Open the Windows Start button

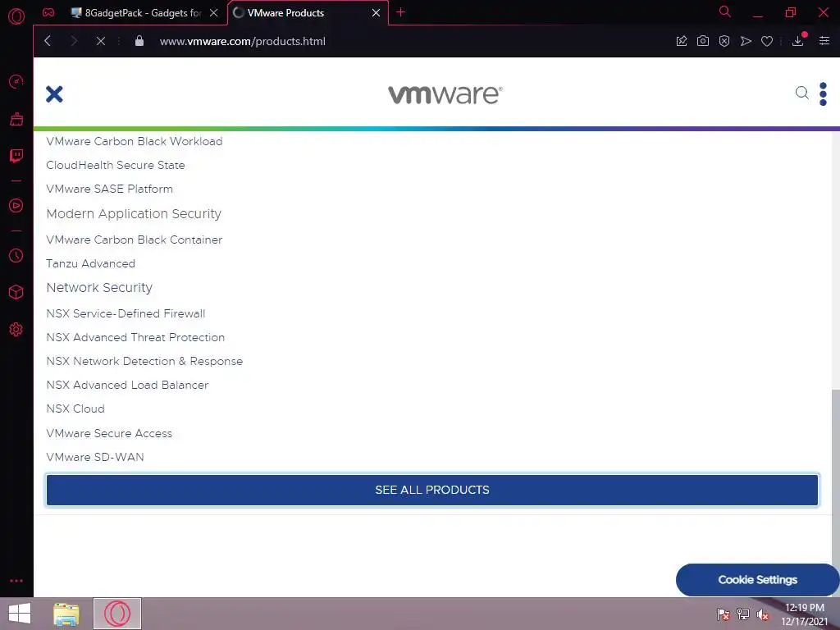point(20,614)
